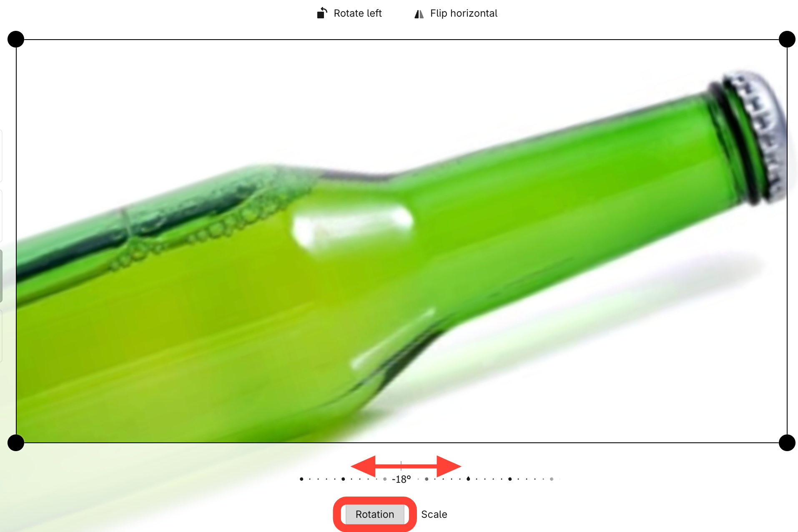Click the Flip horizontal mirror icon
The image size is (798, 532).
click(419, 14)
